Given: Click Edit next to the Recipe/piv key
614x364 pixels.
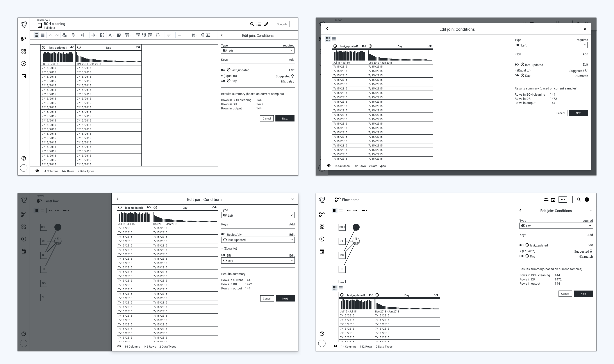Looking at the screenshot, I should click(x=292, y=234).
